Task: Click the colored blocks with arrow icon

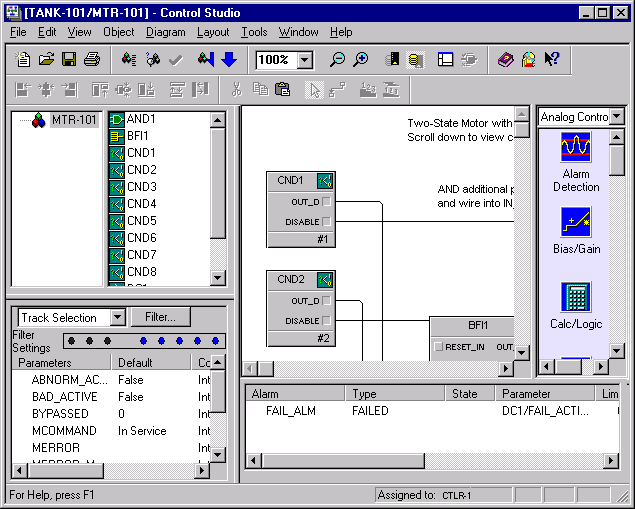Action: [x=206, y=60]
